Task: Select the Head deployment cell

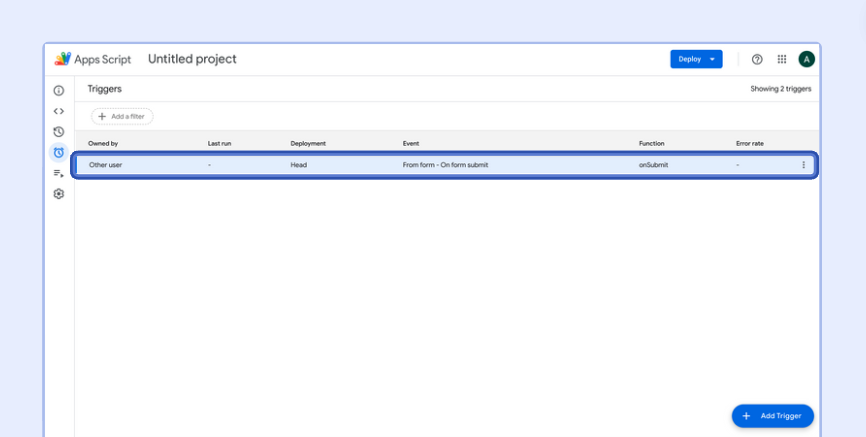Action: 299,165
